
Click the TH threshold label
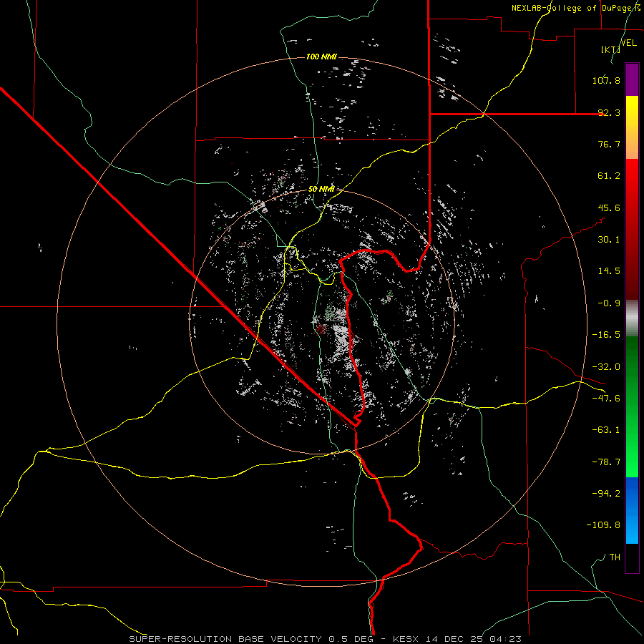click(x=615, y=557)
